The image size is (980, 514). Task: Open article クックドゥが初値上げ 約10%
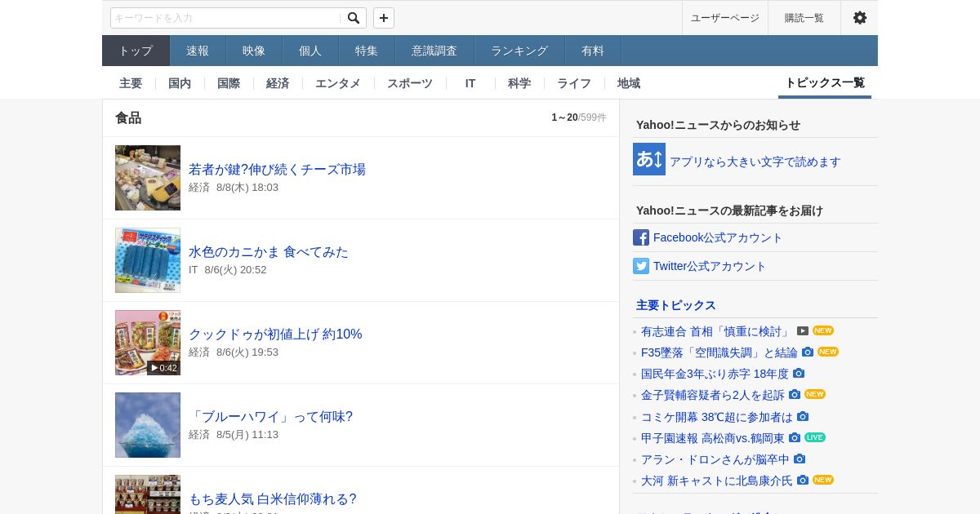tap(275, 334)
